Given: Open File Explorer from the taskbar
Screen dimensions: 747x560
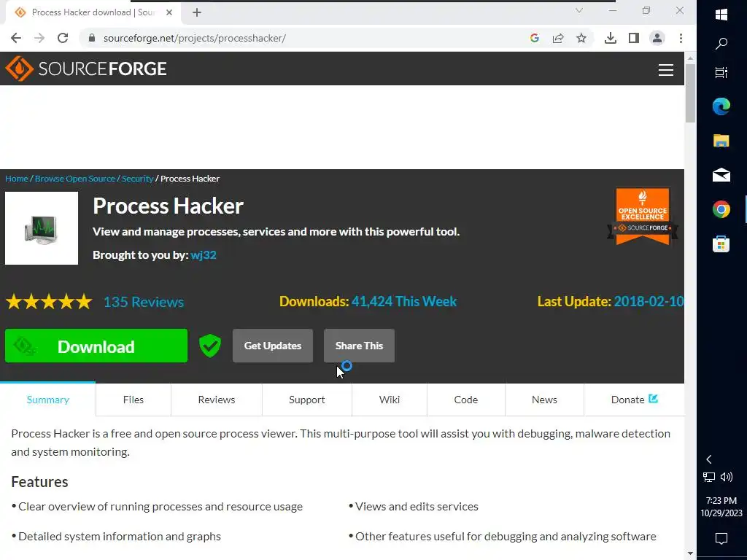Looking at the screenshot, I should (x=721, y=141).
